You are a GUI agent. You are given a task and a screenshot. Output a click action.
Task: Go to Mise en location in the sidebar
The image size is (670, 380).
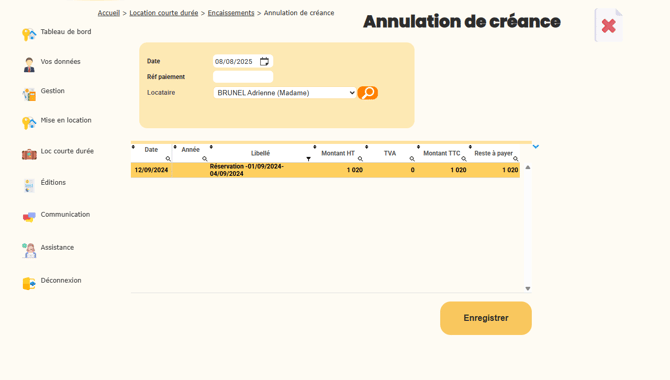click(x=66, y=120)
